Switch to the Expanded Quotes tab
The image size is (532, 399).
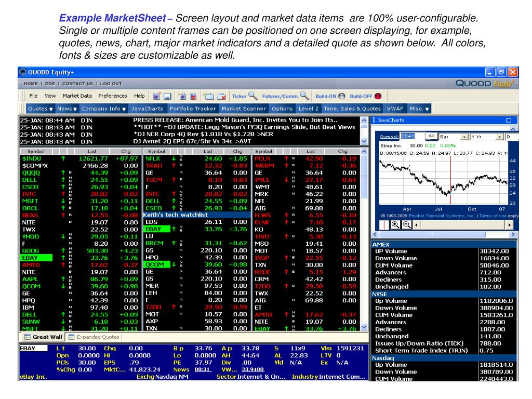point(94,337)
